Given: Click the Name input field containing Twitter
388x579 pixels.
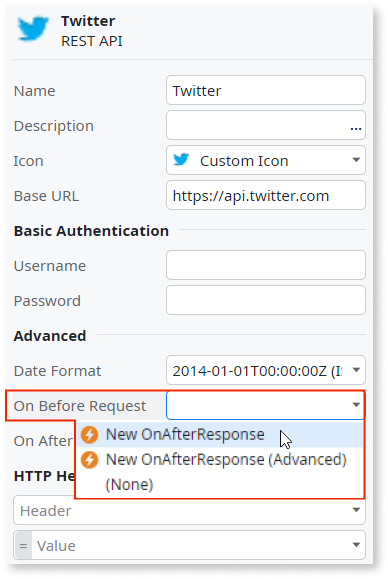Looking at the screenshot, I should pyautogui.click(x=266, y=90).
